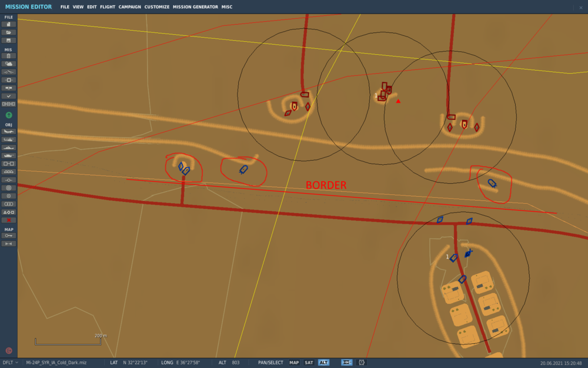Viewport: 588px width, 368px height.
Task: Click the checkmark Prepare Mission tool
Action: click(9, 96)
